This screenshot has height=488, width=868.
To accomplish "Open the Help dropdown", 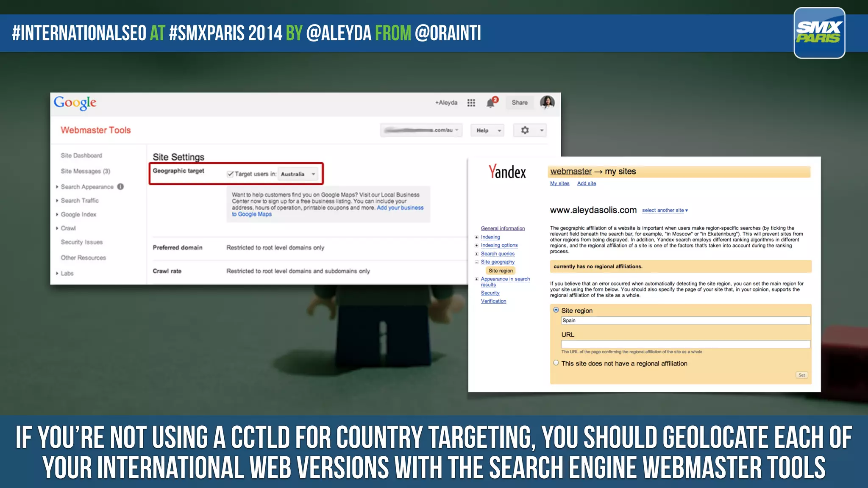I will (x=487, y=130).
